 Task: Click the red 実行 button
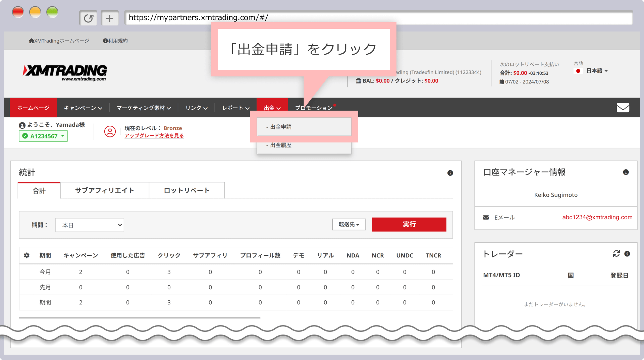pos(409,224)
